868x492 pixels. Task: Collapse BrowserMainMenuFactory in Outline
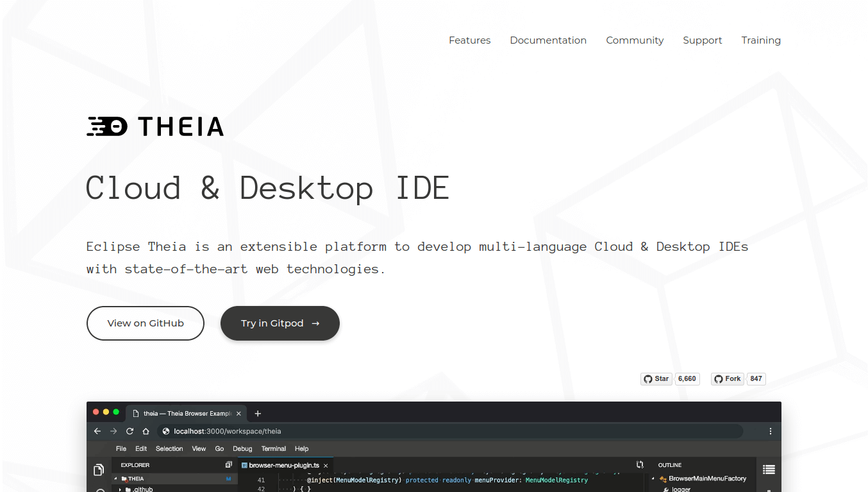[x=653, y=478]
